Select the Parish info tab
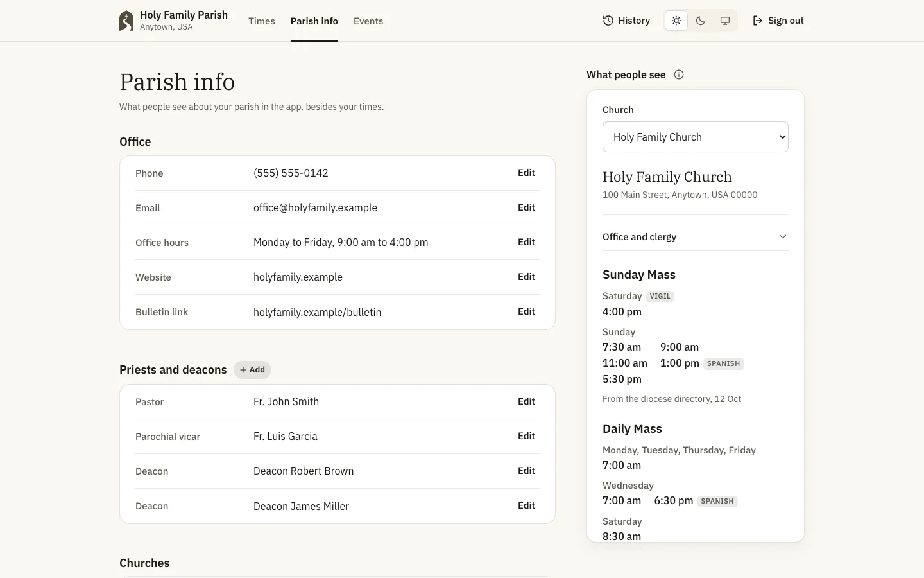This screenshot has height=578, width=924. [314, 21]
